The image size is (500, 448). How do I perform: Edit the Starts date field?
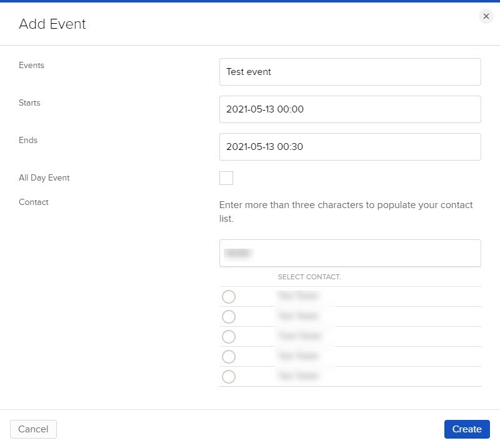350,109
